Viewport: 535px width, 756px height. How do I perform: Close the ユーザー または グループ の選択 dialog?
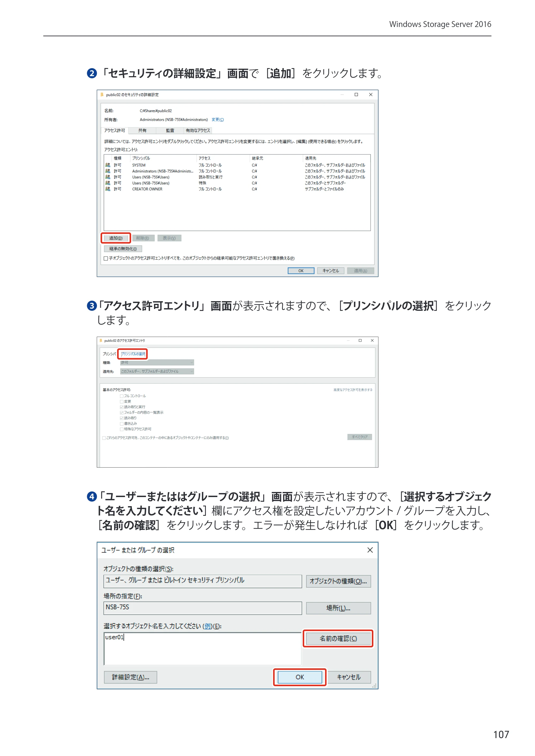coord(370,550)
